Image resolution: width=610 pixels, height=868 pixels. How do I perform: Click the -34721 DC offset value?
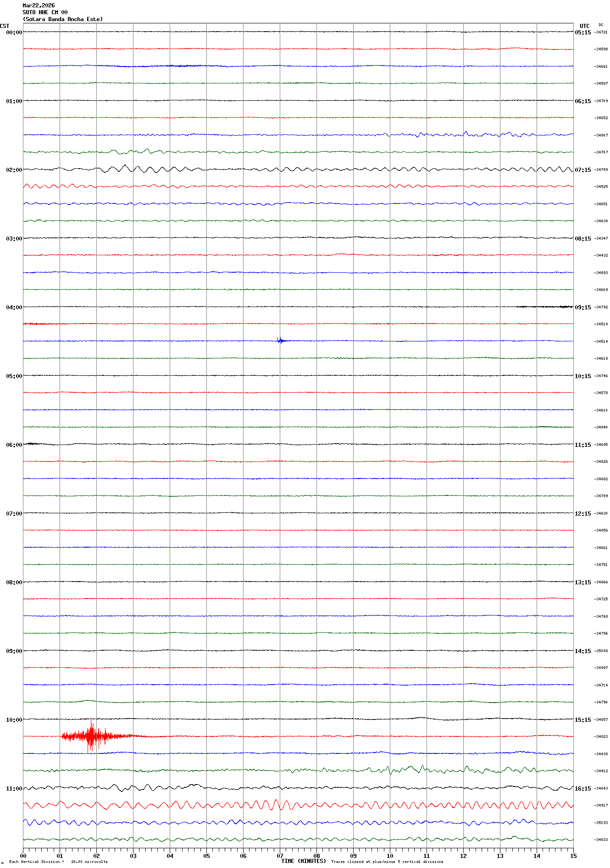coord(601,32)
